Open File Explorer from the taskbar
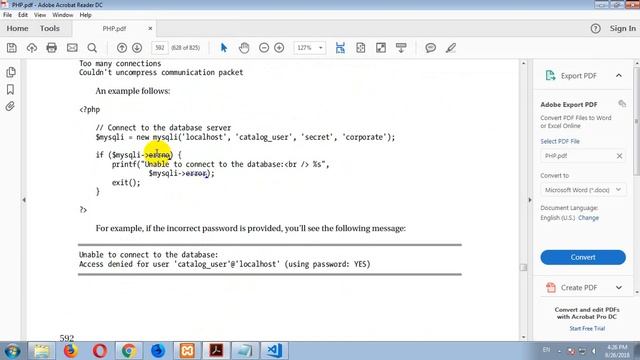Viewport: 640px width, 360px height. point(41,351)
